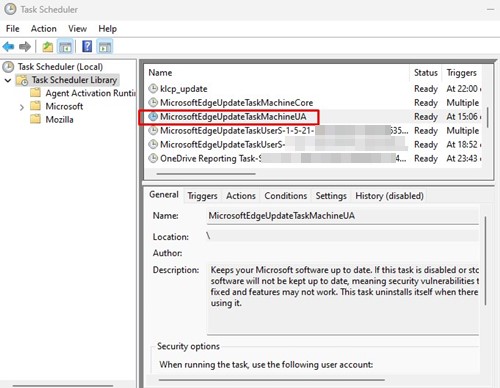This screenshot has height=388, width=500.
Task: Select Task Scheduler (Local) root node
Action: tap(60, 67)
